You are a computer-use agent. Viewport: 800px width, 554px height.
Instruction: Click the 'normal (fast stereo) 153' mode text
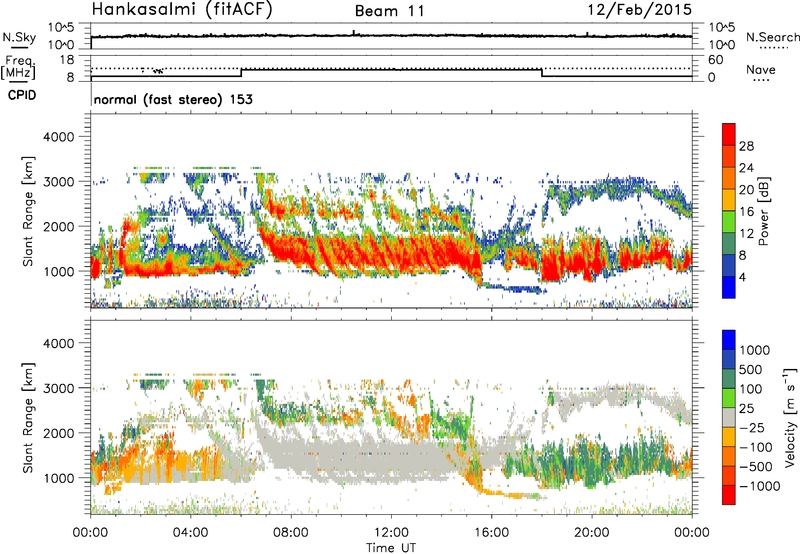(173, 99)
